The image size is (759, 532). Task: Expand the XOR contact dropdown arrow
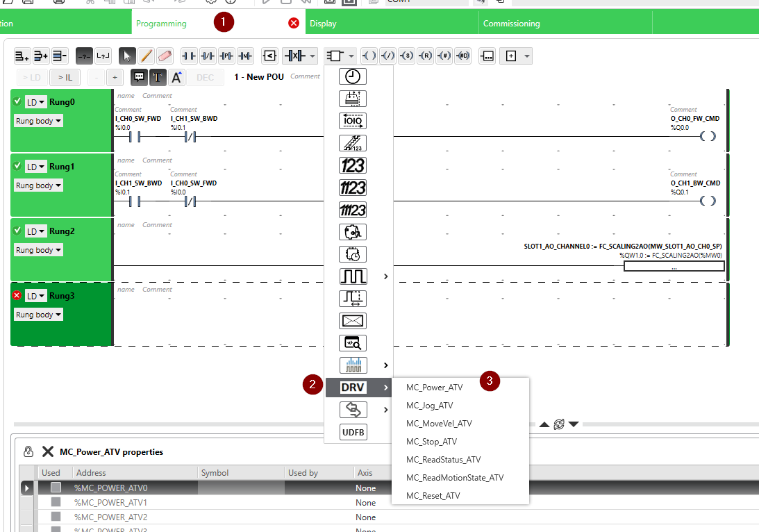(312, 56)
